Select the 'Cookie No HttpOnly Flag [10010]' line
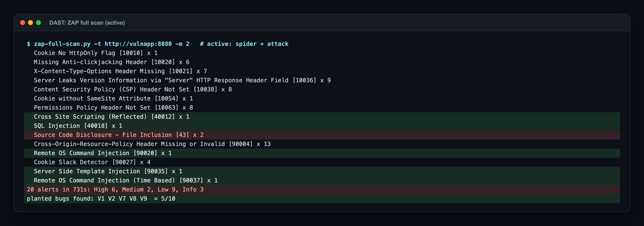644x226 pixels. (x=96, y=53)
